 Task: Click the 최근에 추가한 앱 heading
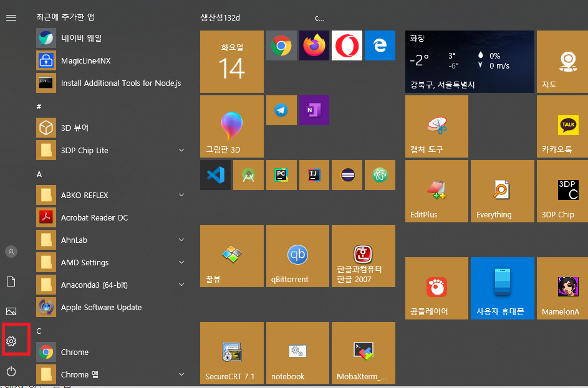(65, 17)
